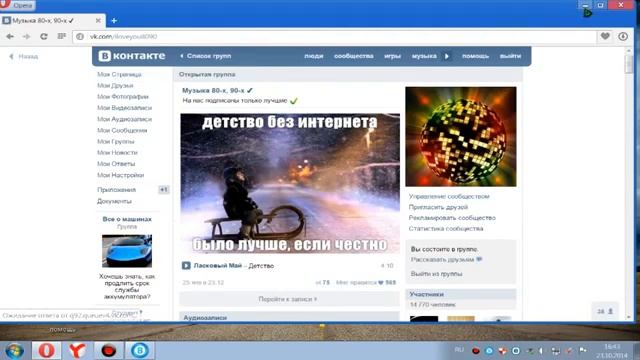This screenshot has width=640, height=360.
Task: Open люди in VK header
Action: pos(313,56)
